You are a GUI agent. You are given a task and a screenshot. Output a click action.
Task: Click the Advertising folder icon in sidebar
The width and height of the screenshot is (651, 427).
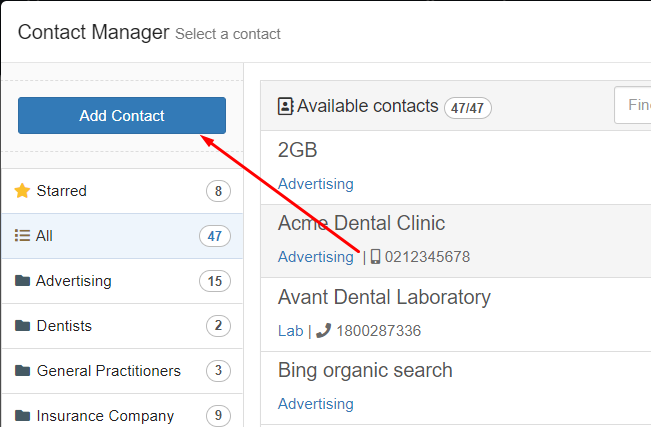point(22,281)
